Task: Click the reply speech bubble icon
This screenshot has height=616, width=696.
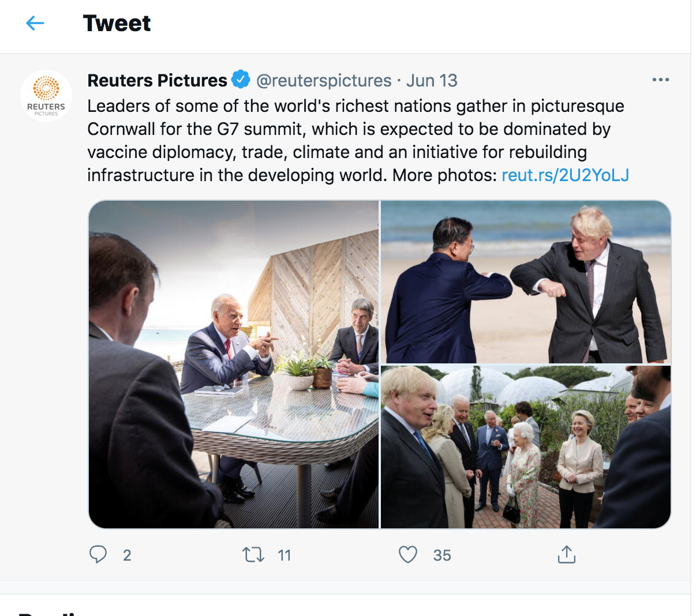Action: click(x=98, y=554)
